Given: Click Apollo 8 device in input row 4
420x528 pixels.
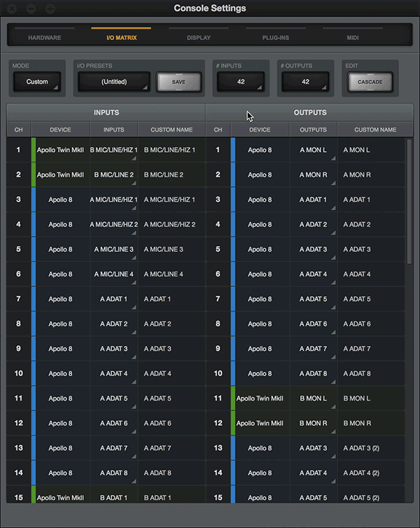Looking at the screenshot, I should [x=60, y=224].
